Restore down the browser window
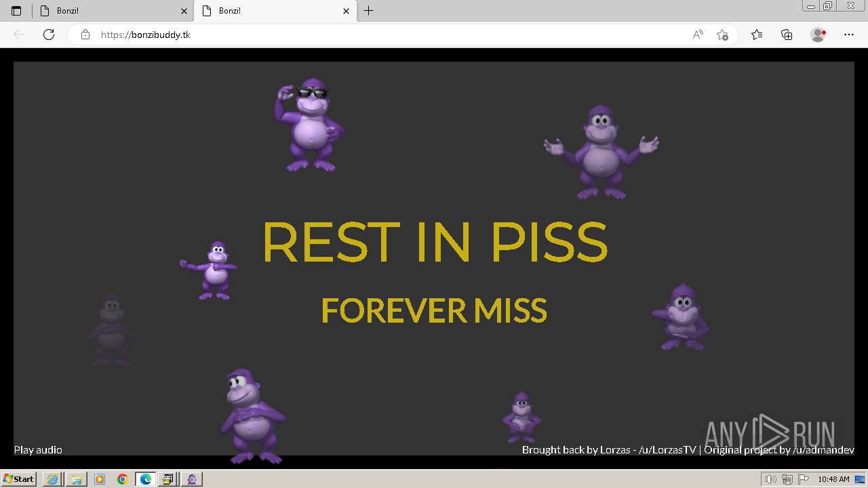 [x=828, y=6]
